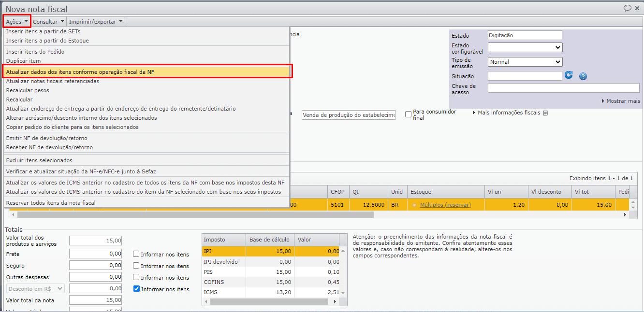Expand the Mostrar mais section
Viewport: 644px width, 312px height.
click(x=621, y=101)
